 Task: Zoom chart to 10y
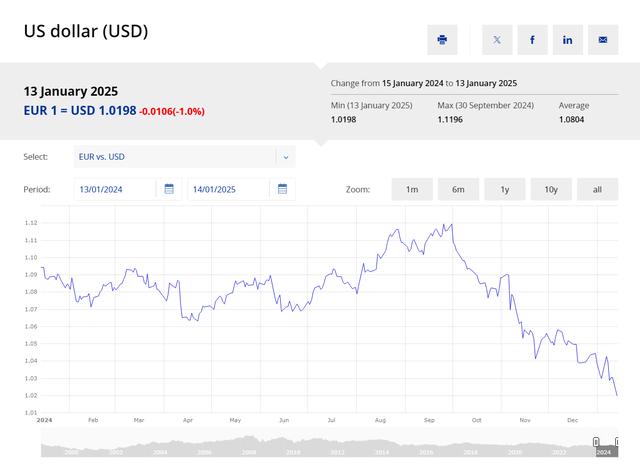551,189
